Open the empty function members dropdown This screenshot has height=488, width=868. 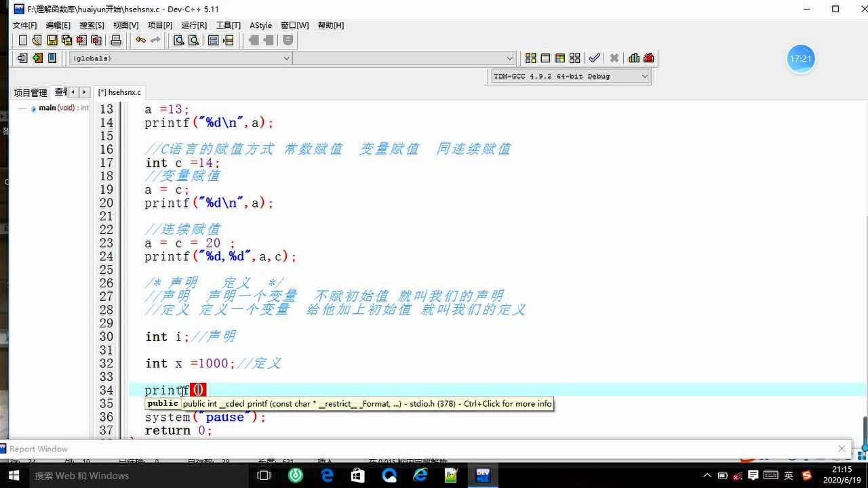pyautogui.click(x=405, y=58)
